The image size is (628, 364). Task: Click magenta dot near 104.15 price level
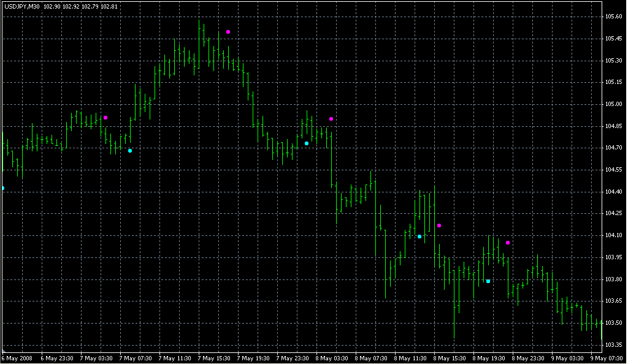[x=439, y=226]
